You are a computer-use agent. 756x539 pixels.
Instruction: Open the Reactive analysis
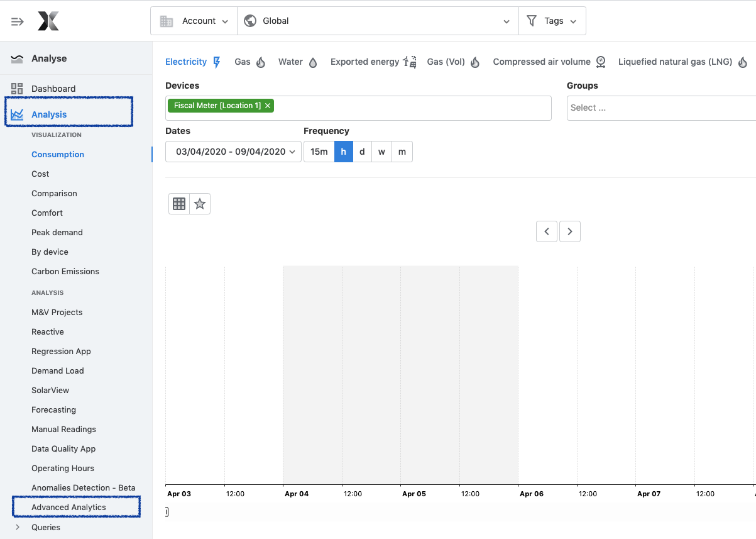(48, 331)
